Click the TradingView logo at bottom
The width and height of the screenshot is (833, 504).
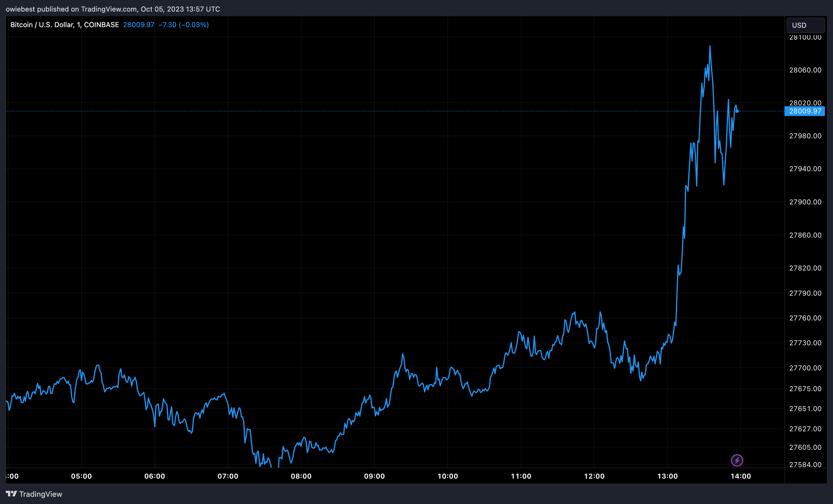point(34,494)
